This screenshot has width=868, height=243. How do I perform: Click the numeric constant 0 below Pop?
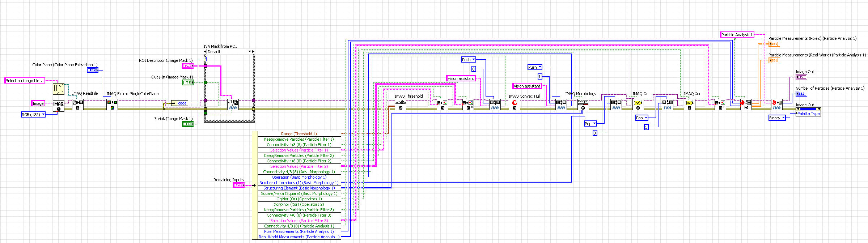click(x=594, y=133)
